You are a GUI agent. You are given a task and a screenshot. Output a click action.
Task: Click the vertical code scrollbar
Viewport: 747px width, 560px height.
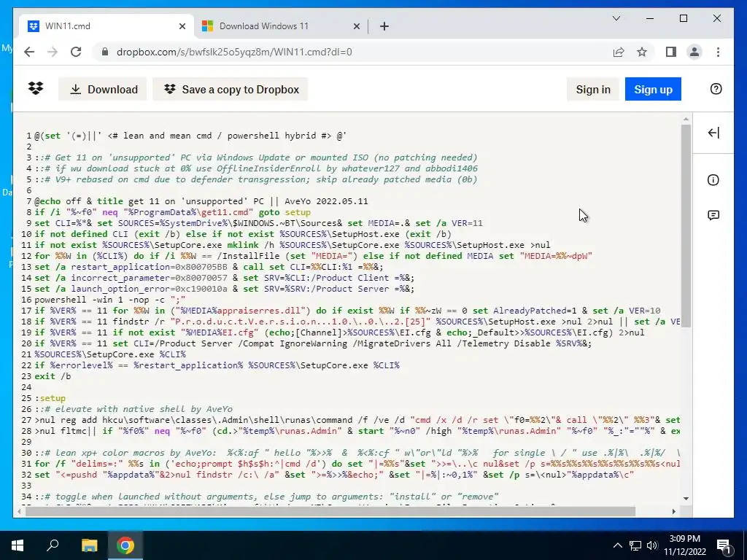click(686, 226)
